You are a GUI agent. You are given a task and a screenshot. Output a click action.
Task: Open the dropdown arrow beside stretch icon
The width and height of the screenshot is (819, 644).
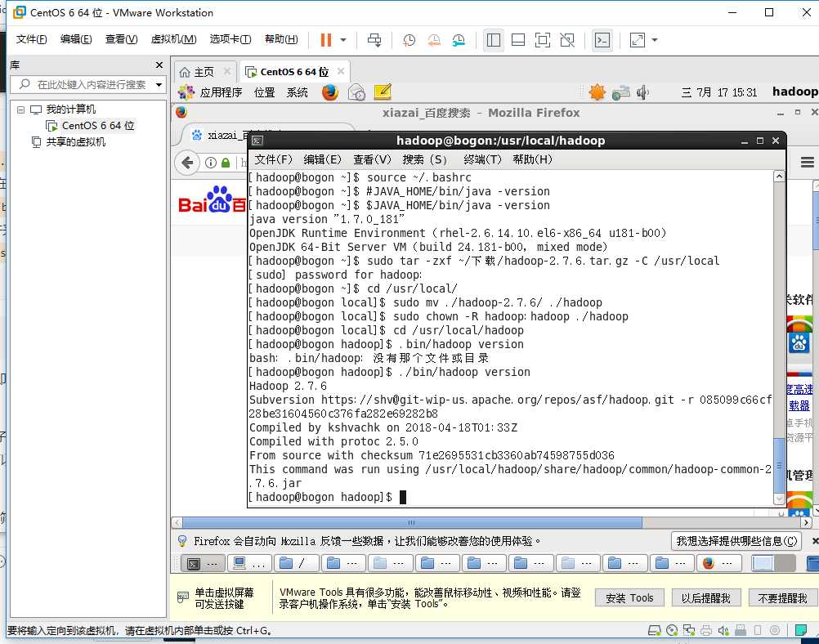[655, 40]
